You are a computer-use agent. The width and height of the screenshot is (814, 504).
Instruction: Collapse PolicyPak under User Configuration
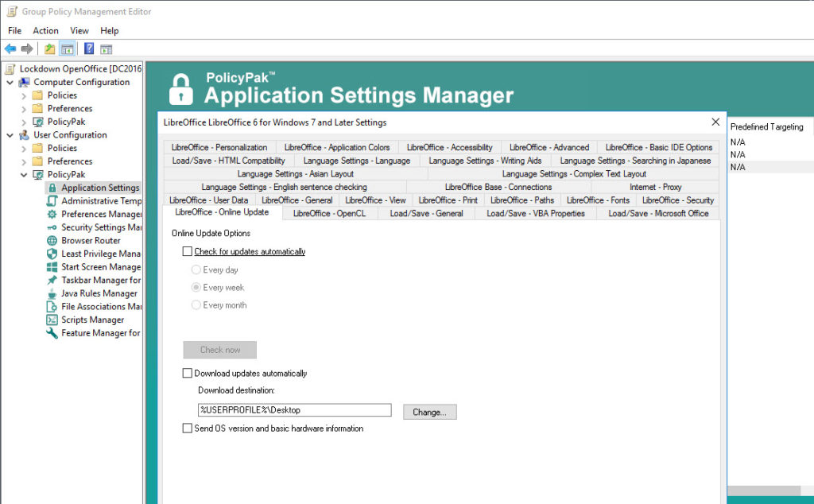click(x=24, y=174)
